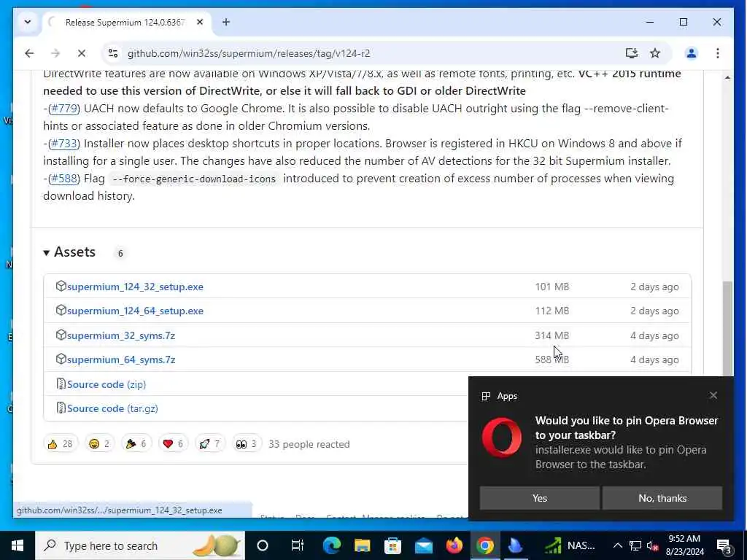This screenshot has width=747, height=560.
Task: Open Chrome three-dot menu
Action: [718, 53]
